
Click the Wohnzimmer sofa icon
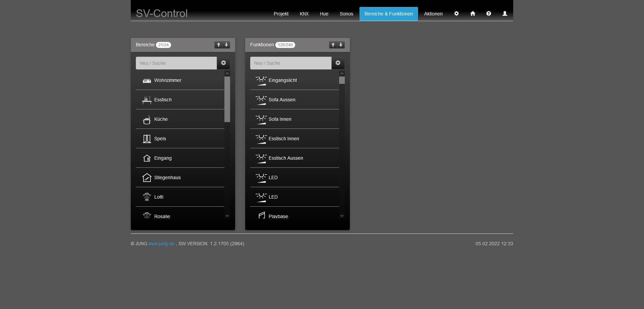147,81
